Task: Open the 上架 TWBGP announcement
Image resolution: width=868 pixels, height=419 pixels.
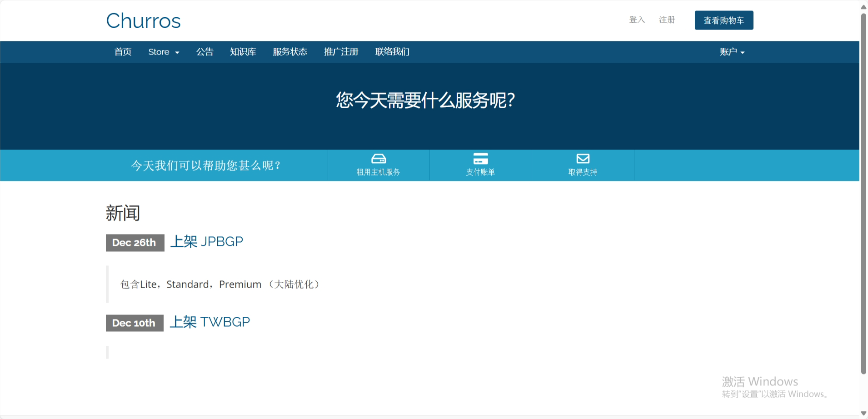Action: click(x=210, y=322)
